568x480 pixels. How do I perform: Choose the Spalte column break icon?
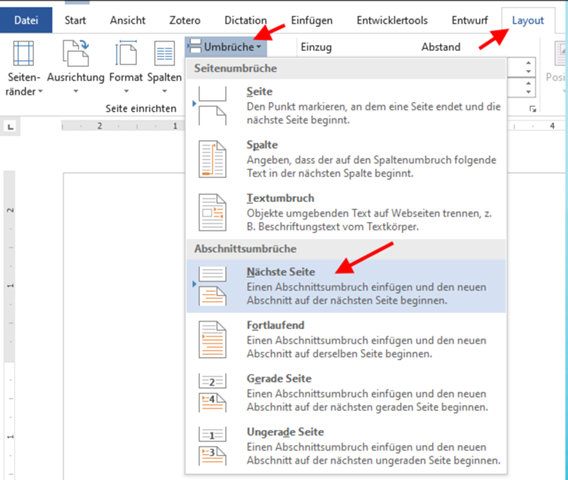(213, 159)
